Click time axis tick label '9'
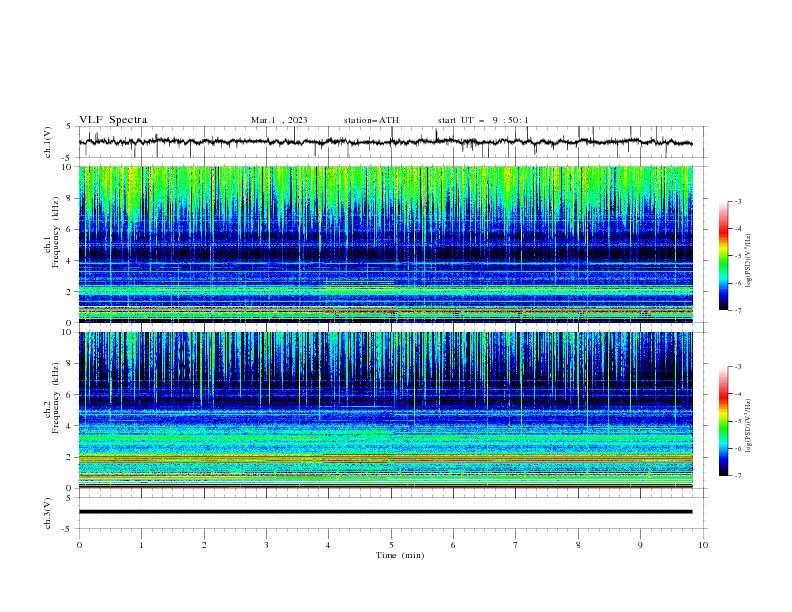 click(640, 545)
